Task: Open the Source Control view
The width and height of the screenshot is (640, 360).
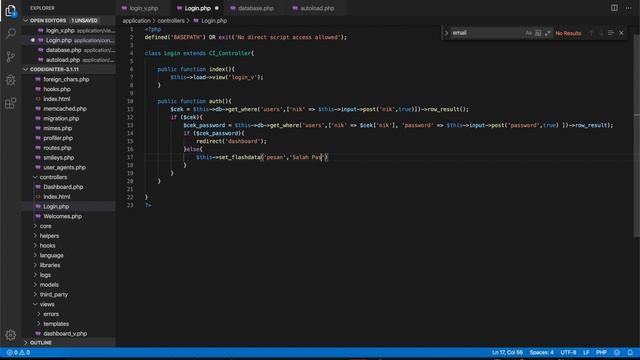Action: 11,56
